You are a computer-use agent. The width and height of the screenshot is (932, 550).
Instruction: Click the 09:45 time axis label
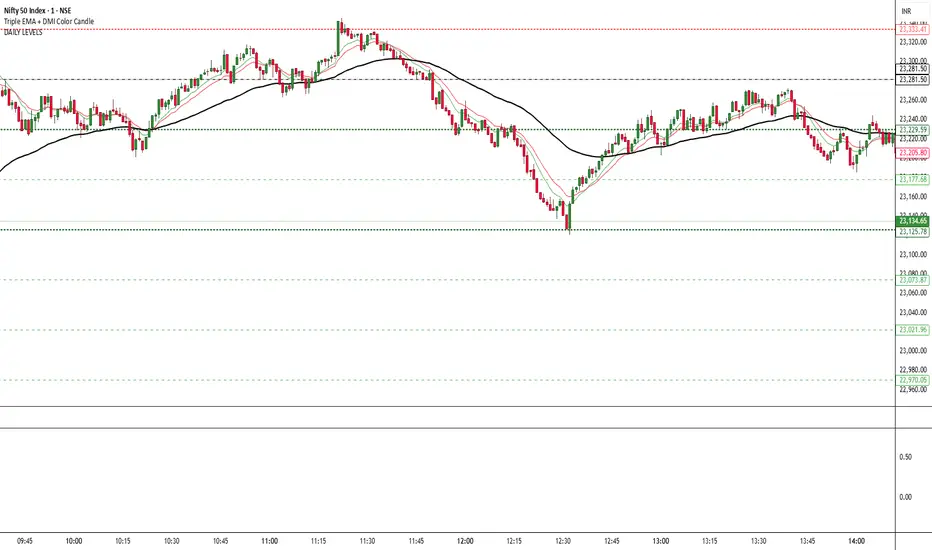point(25,541)
